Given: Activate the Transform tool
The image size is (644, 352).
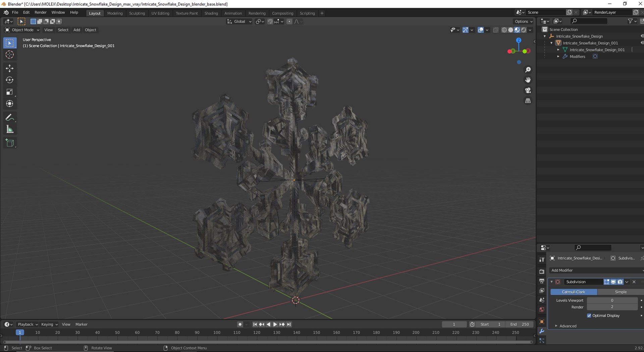Looking at the screenshot, I should [10, 104].
